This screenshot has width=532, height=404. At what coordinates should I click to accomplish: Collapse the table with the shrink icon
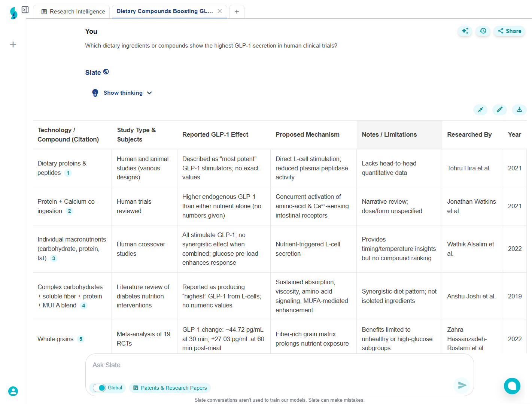tap(480, 110)
